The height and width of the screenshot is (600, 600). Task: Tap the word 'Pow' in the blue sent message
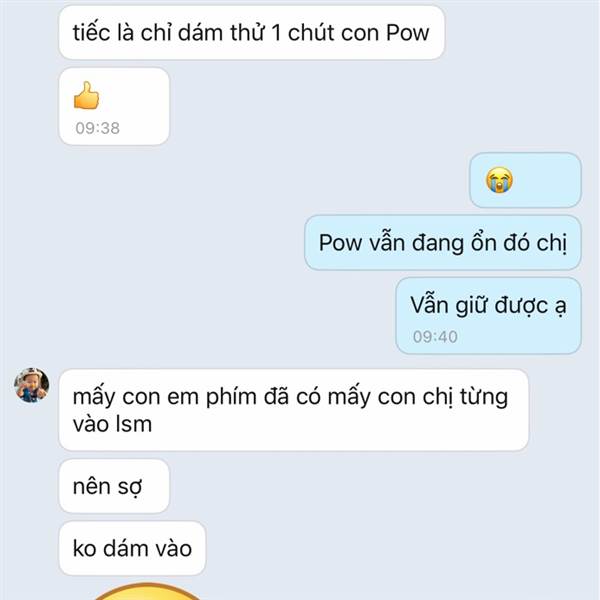[340, 243]
